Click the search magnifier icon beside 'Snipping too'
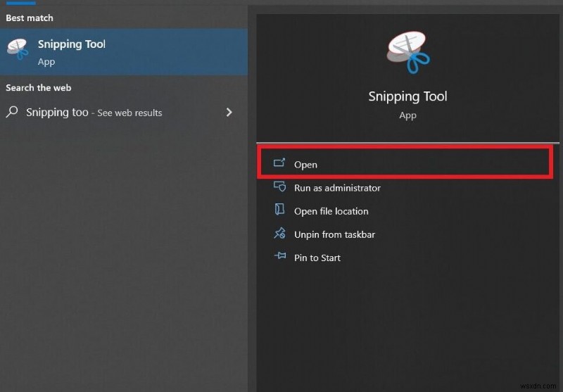Viewport: 563px width, 392px height. (12, 112)
